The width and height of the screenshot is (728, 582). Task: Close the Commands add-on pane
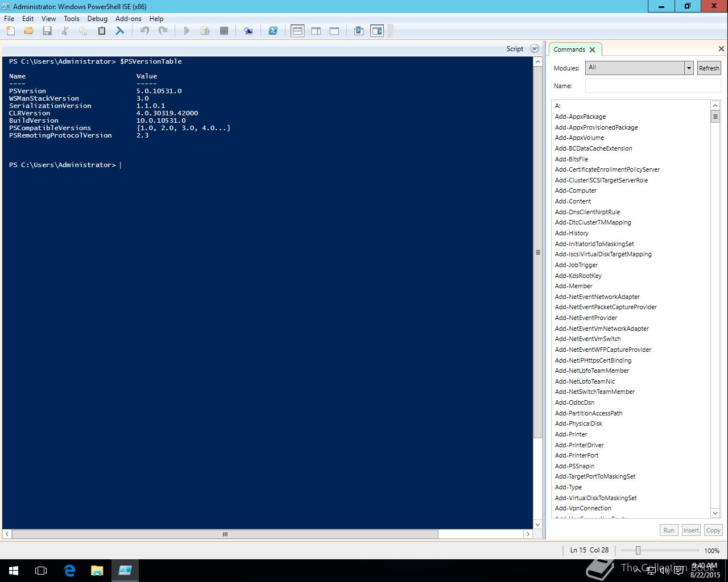click(721, 49)
